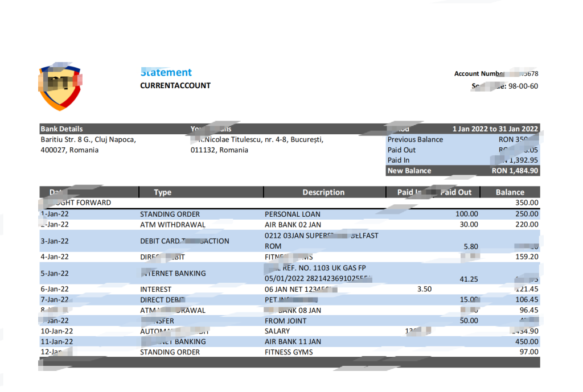Click the Banca Transilvania shield logo
The image size is (583, 392).
(59, 84)
